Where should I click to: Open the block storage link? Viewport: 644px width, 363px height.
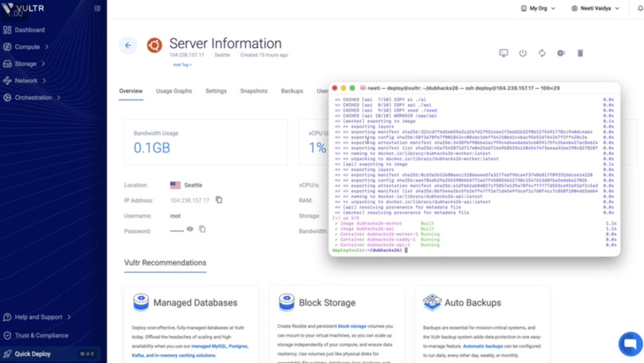tap(352, 326)
